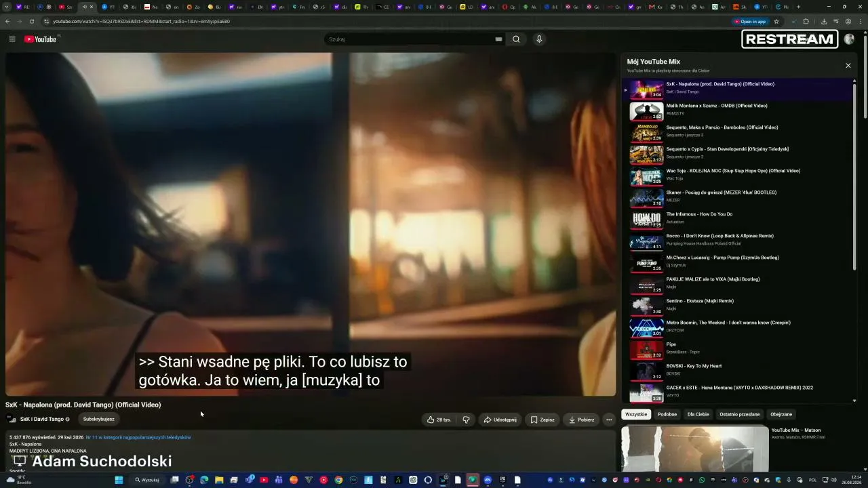This screenshot has width=868, height=488.
Task: Go back in browser history
Action: 7,21
